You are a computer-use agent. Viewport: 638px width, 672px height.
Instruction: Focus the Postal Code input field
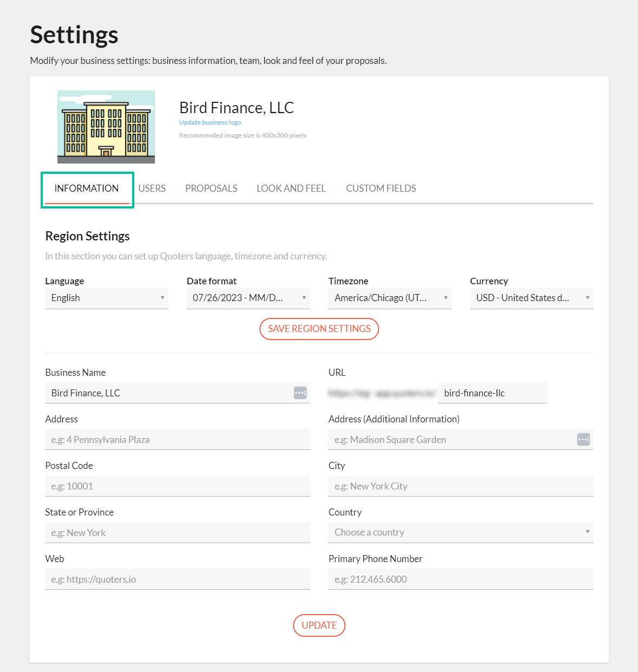coord(178,486)
